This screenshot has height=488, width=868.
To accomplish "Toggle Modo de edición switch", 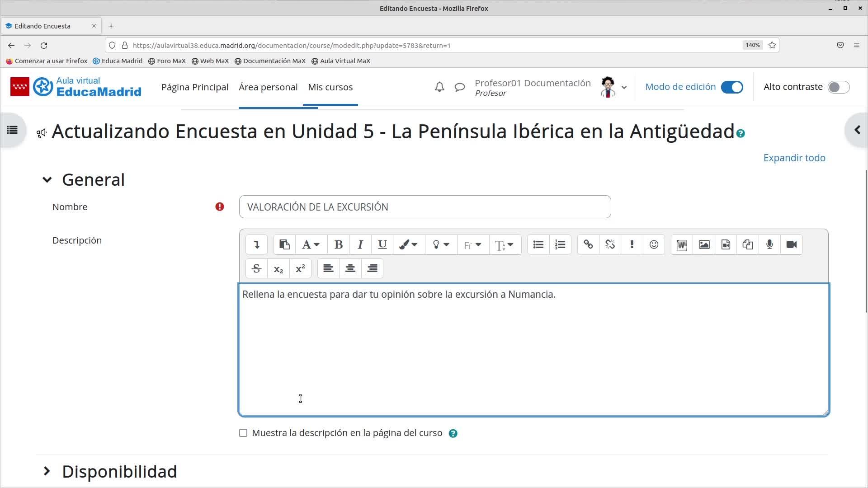I will pyautogui.click(x=731, y=87).
